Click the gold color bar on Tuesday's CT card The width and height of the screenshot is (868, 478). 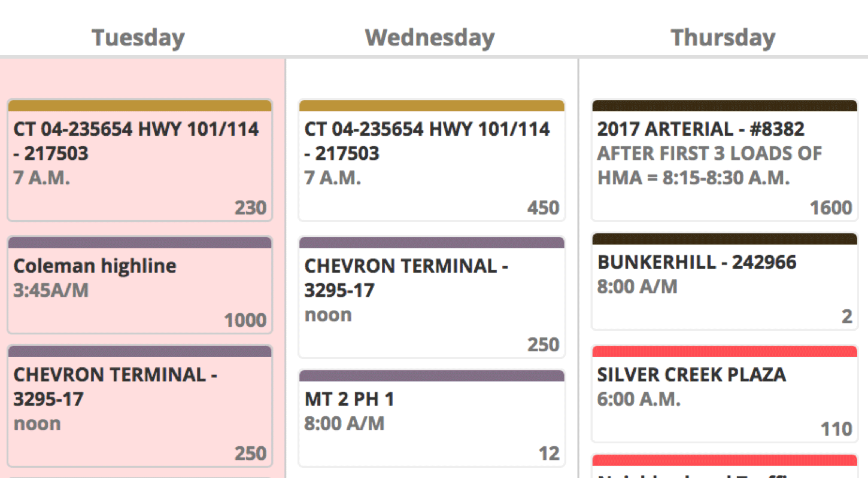point(139,106)
